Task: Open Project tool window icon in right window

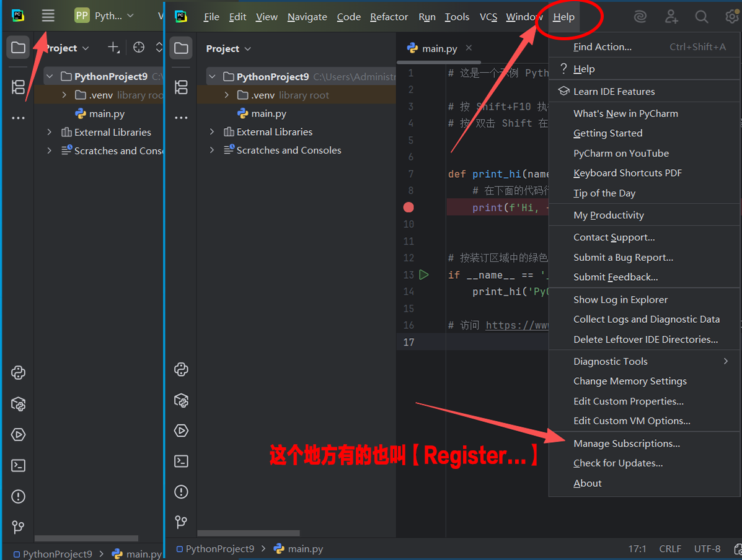Action: pos(181,48)
